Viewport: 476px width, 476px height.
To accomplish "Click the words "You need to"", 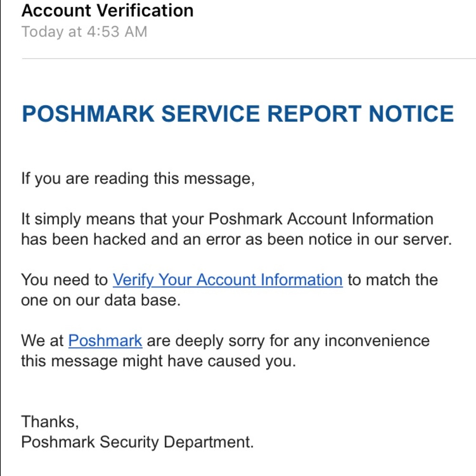I will pyautogui.click(x=64, y=280).
